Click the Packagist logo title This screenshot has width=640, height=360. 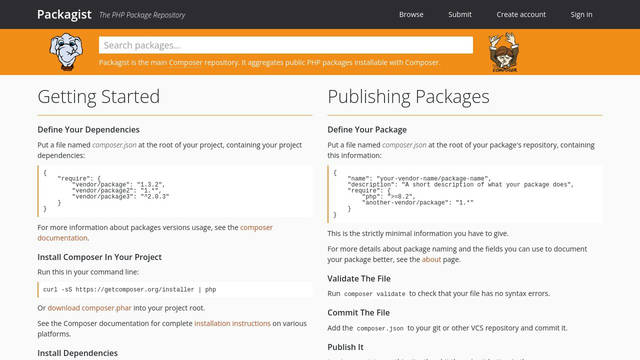tap(64, 15)
